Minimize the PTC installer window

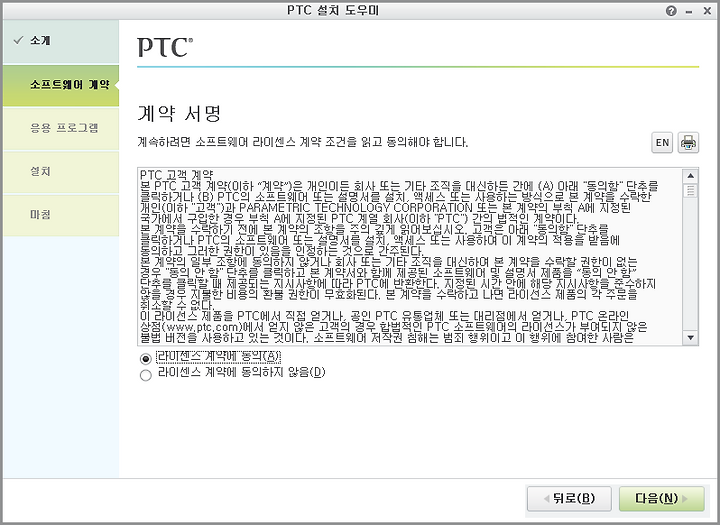click(689, 11)
